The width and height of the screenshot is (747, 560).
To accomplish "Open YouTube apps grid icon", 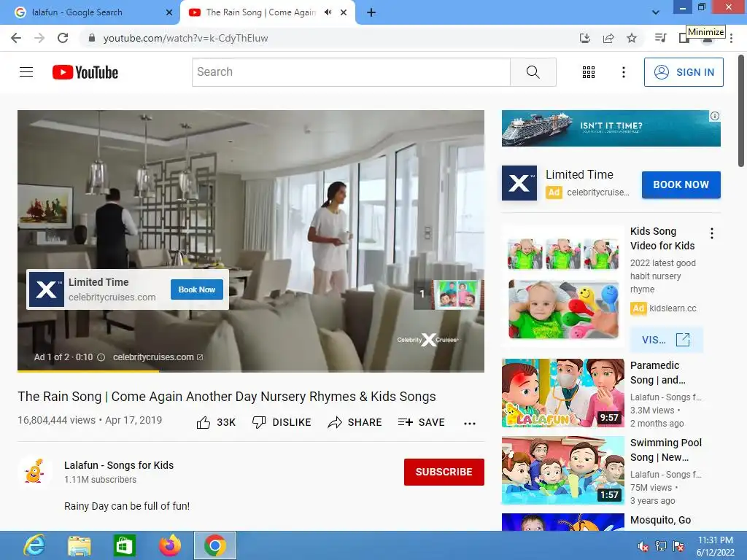I will (589, 72).
